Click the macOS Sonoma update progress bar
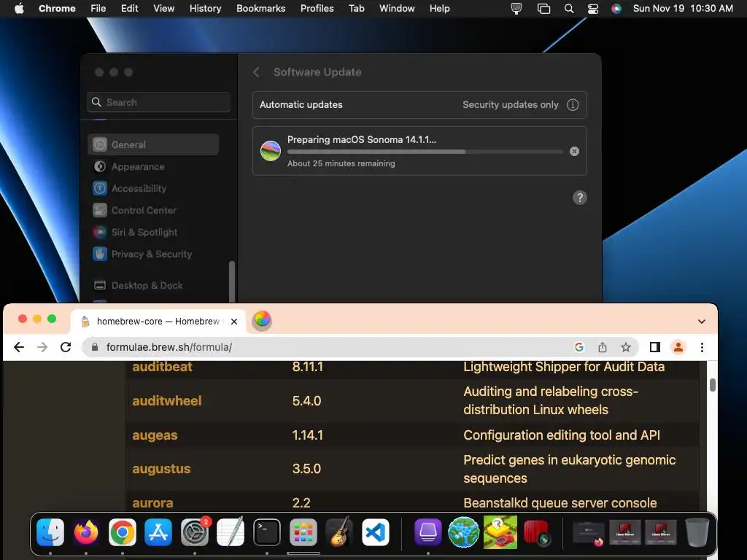This screenshot has height=560, width=747. (x=425, y=152)
